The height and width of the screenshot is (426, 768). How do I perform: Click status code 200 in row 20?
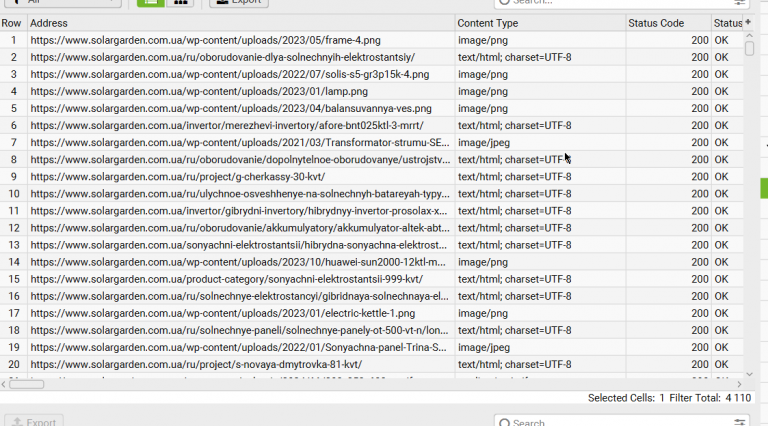tap(699, 364)
